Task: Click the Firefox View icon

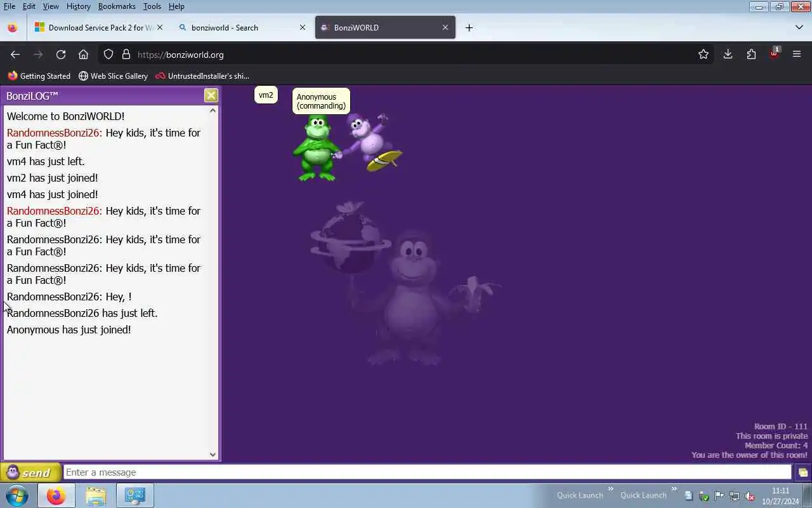Action: pyautogui.click(x=12, y=27)
